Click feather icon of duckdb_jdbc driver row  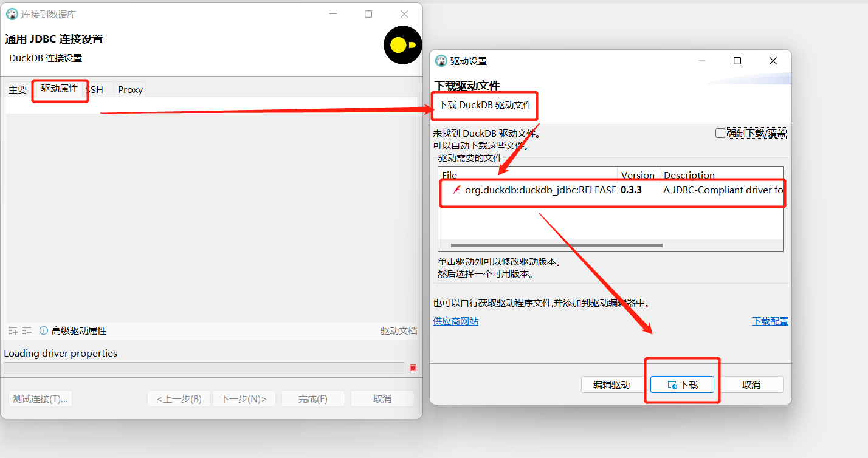point(457,190)
